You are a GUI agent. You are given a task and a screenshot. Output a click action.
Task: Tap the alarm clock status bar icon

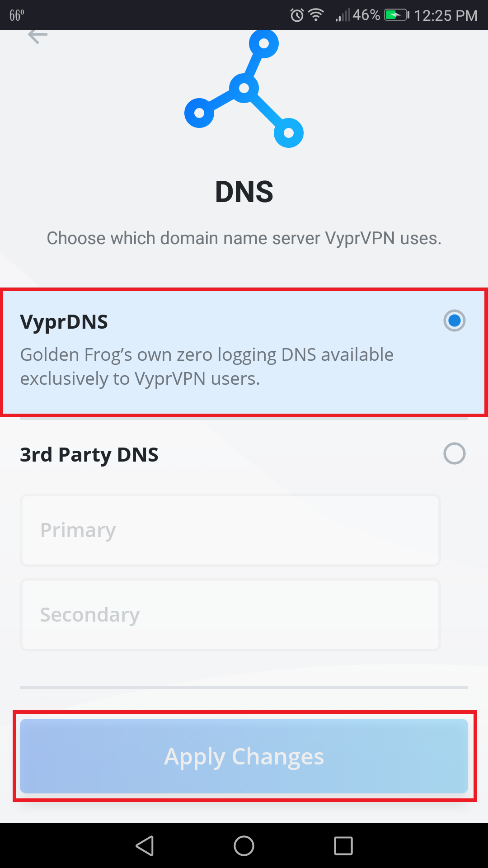coord(297,15)
